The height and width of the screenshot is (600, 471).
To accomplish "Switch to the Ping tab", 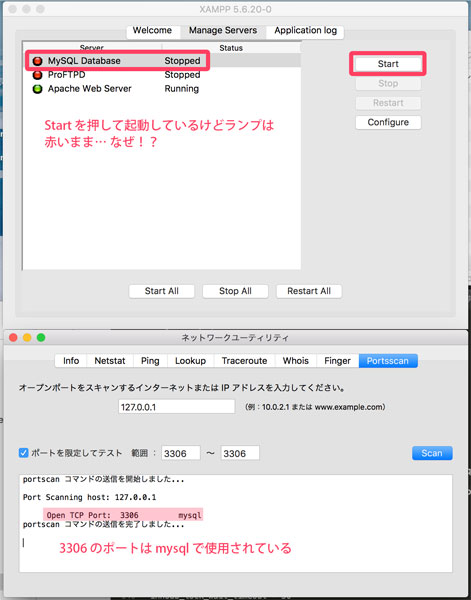I will (150, 361).
